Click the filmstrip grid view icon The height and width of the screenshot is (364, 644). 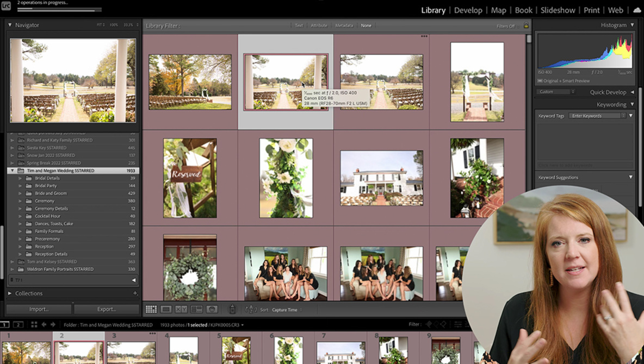point(34,324)
